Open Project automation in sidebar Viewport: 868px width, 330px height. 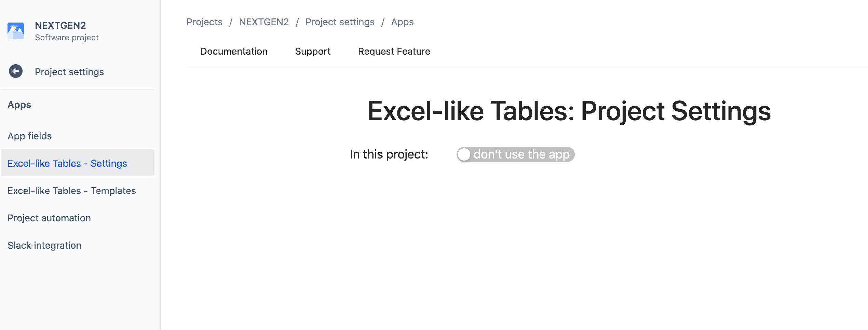[49, 218]
